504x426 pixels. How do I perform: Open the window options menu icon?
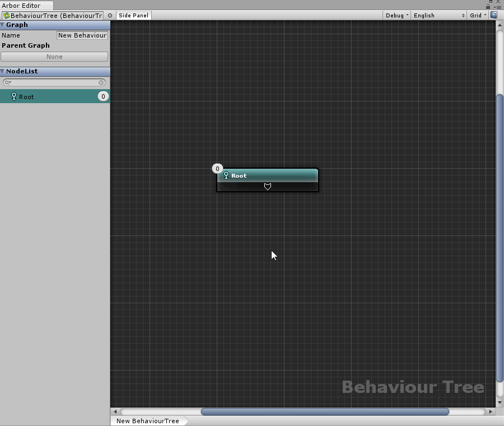click(497, 7)
